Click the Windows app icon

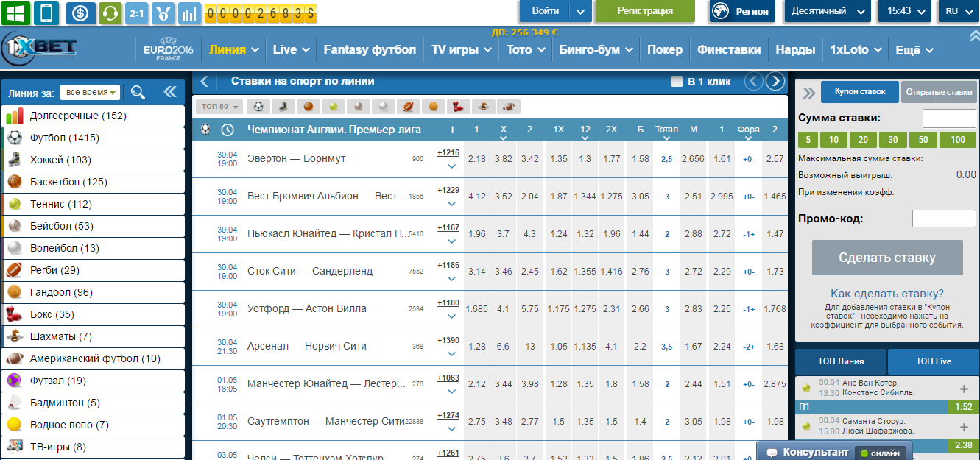(15, 13)
